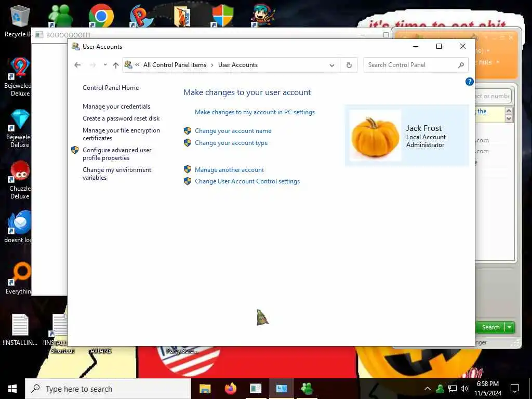532x399 pixels.
Task: Open Control Panel help icon
Action: [x=469, y=82]
